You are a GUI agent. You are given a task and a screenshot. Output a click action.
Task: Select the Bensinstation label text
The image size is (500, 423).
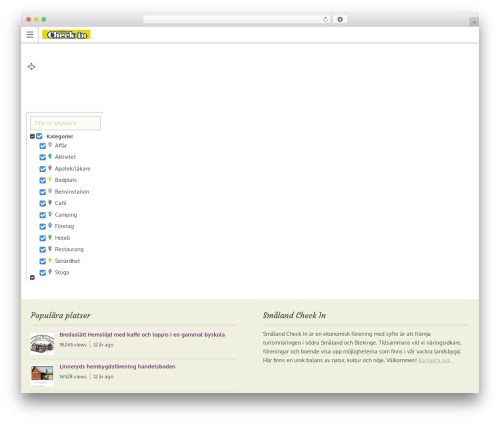pyautogui.click(x=72, y=192)
